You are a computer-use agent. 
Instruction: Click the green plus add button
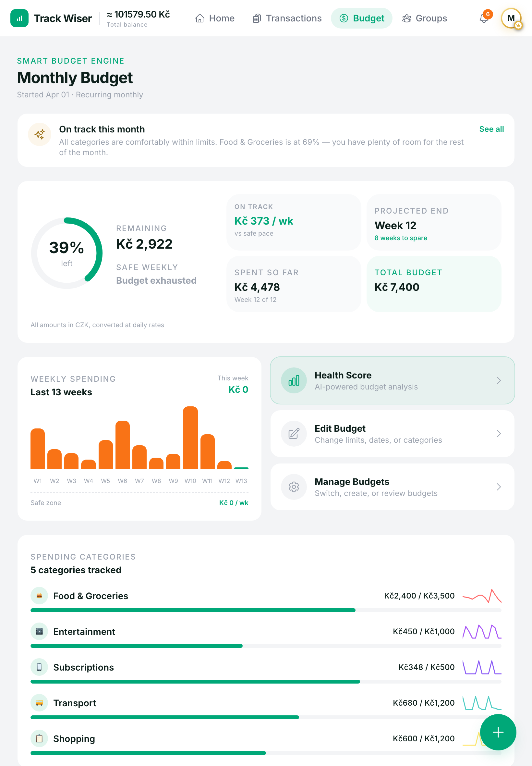pos(498,732)
